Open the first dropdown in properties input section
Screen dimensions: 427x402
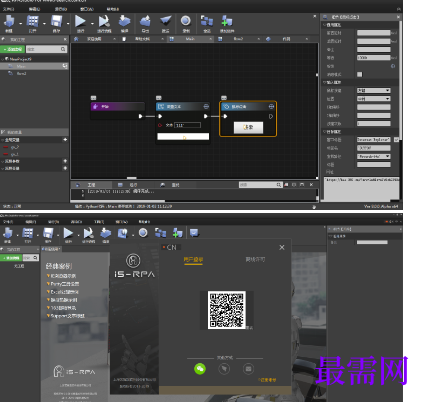(373, 90)
